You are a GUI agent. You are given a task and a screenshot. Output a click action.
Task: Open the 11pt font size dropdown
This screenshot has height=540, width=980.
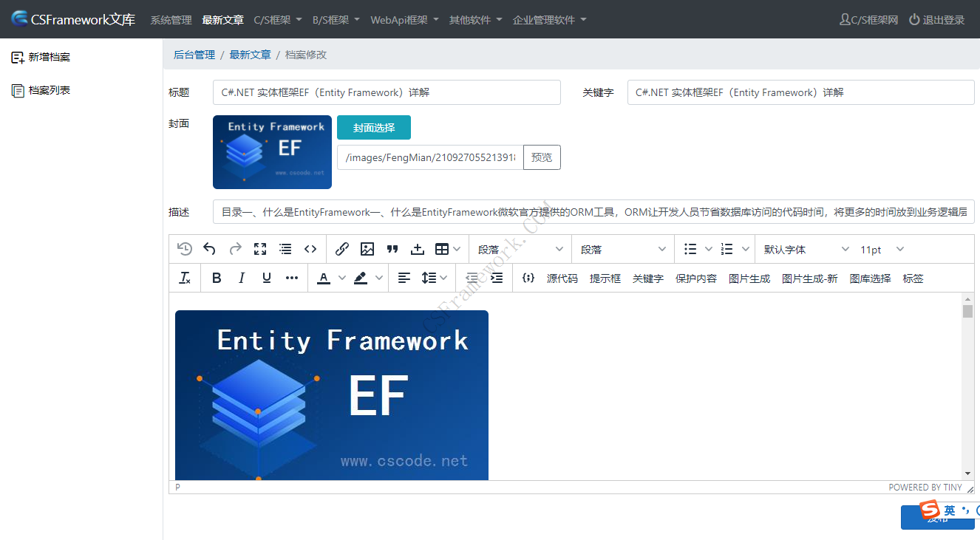tap(882, 249)
